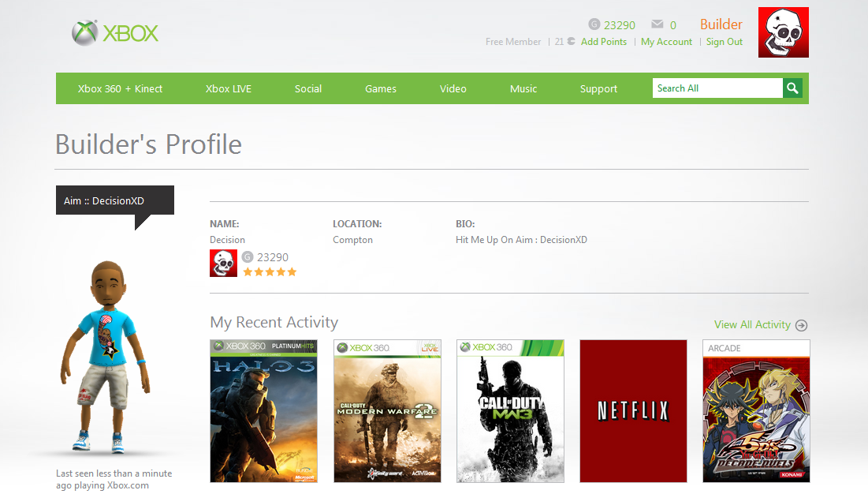Click the 'Compton' location text
This screenshot has height=494, width=868.
coord(352,240)
